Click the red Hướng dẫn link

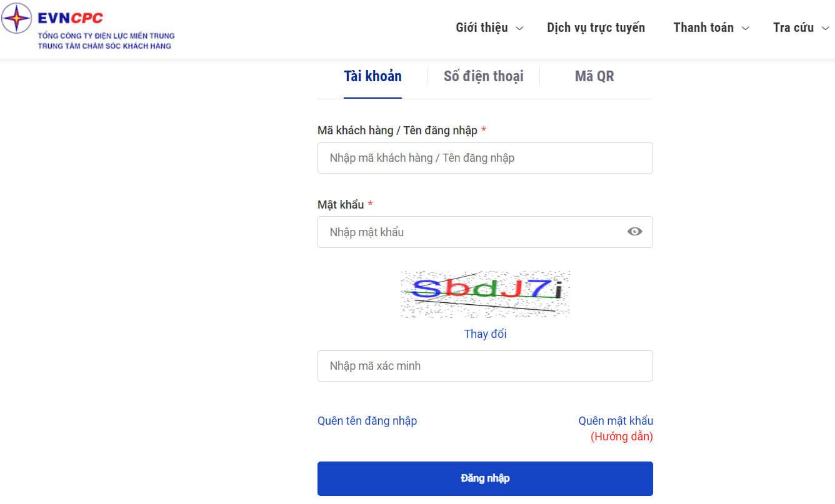[x=621, y=437]
